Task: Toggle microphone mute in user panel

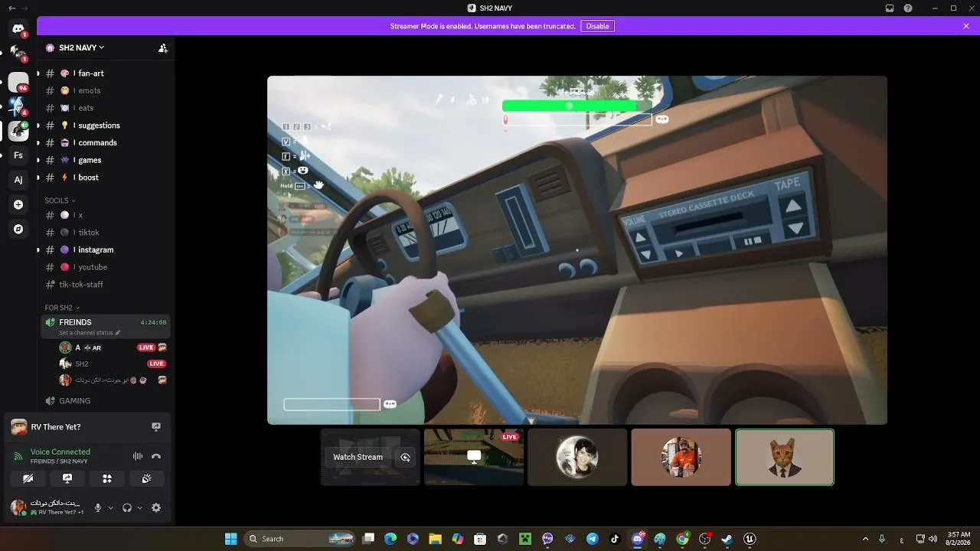Action: tap(98, 507)
